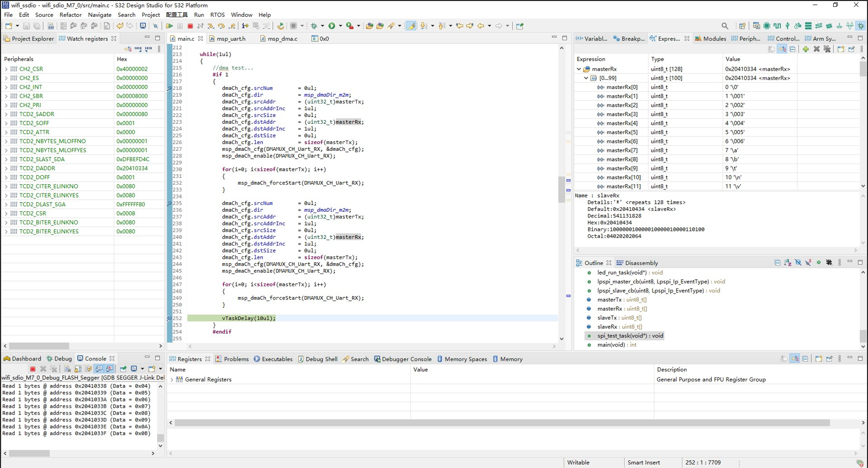868x468 pixels.
Task: Remove all expressions with double-X icon
Action: pyautogui.click(x=827, y=49)
